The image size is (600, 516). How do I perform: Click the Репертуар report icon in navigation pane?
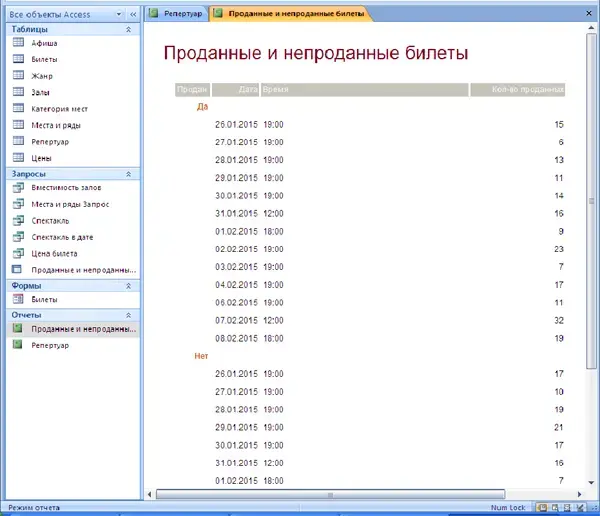(18, 345)
